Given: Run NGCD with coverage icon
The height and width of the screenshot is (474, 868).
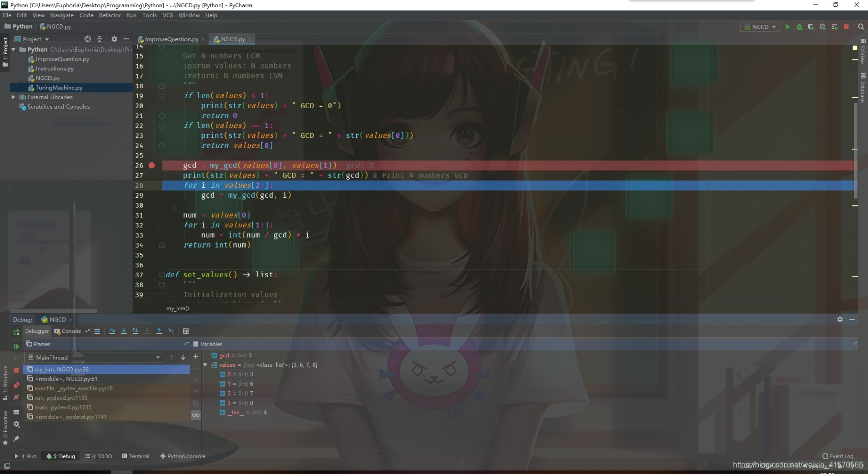Looking at the screenshot, I should 811,27.
